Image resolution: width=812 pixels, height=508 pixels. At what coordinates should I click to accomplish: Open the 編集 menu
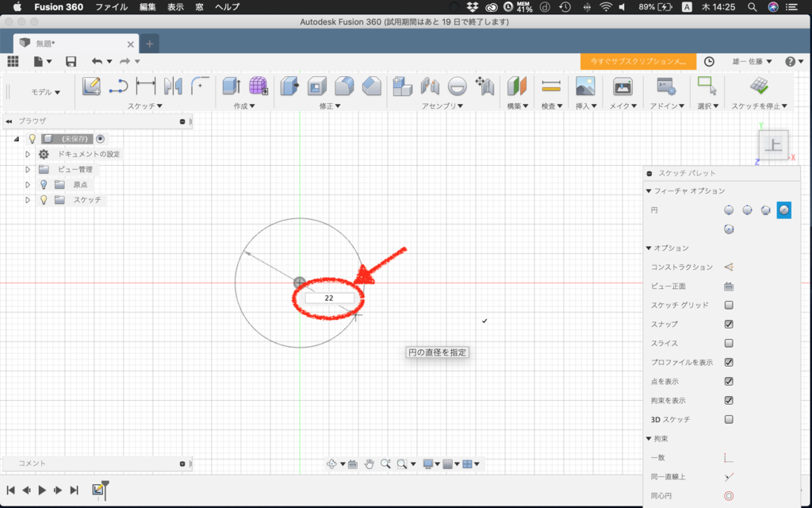pos(147,6)
